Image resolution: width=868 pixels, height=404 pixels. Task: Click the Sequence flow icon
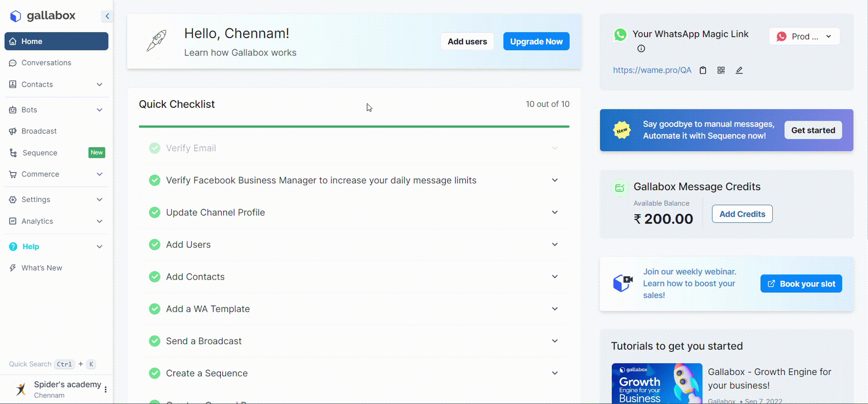pos(13,153)
